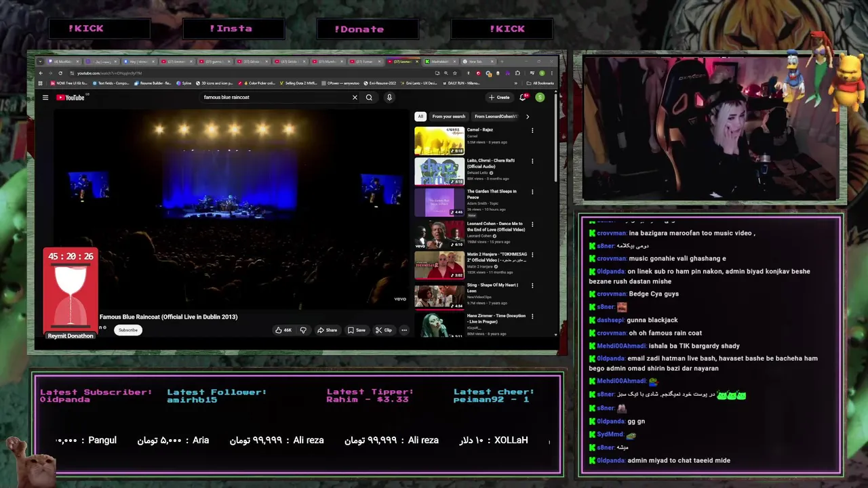The image size is (868, 488).
Task: Open a new browser tab
Action: pyautogui.click(x=502, y=62)
